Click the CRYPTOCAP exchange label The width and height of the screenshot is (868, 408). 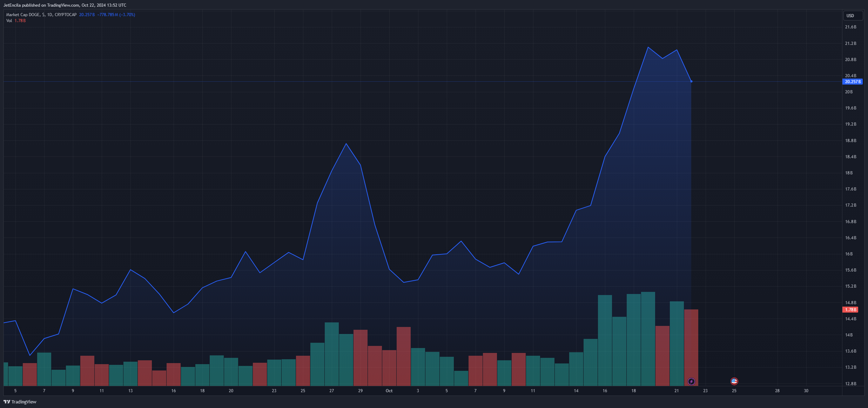click(x=66, y=15)
